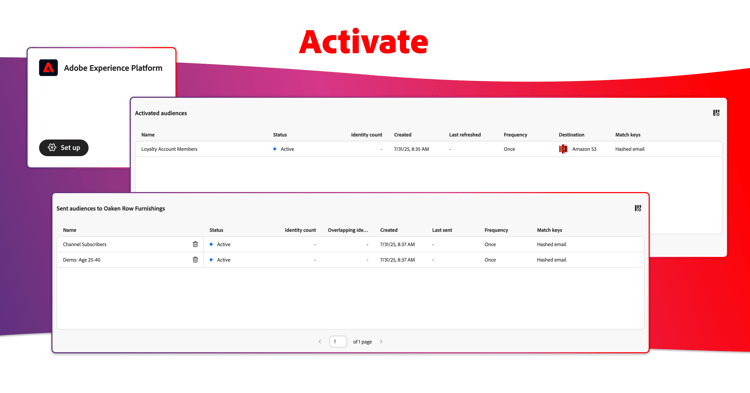
Task: Click the Amazon S3 destination icon
Action: click(x=563, y=149)
